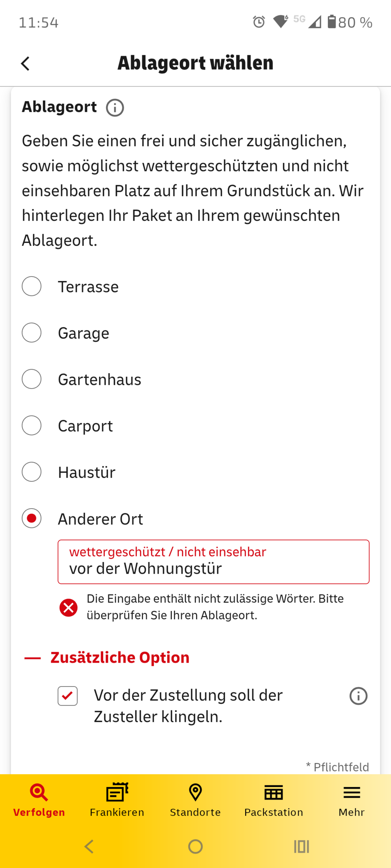Tap the red error icon

tap(68, 607)
